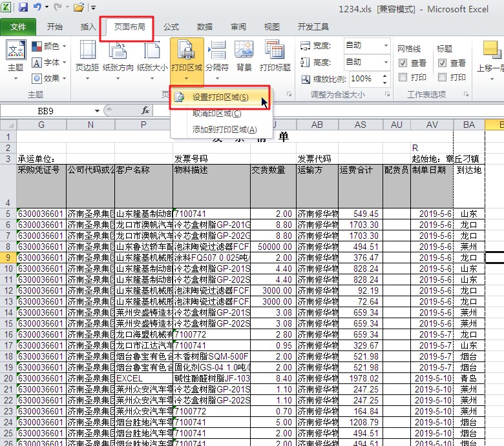Open Sheet Options dialog launcher

(x=466, y=94)
